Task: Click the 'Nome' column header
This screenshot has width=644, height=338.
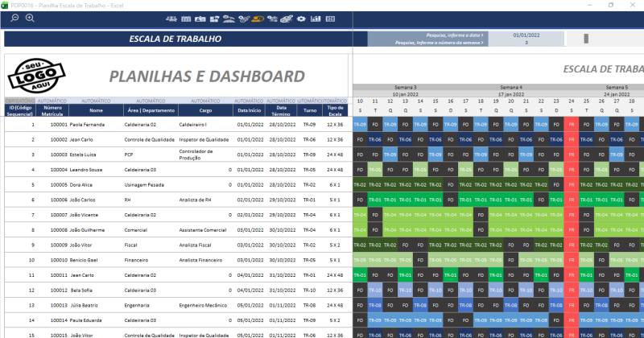Action: tap(96, 110)
